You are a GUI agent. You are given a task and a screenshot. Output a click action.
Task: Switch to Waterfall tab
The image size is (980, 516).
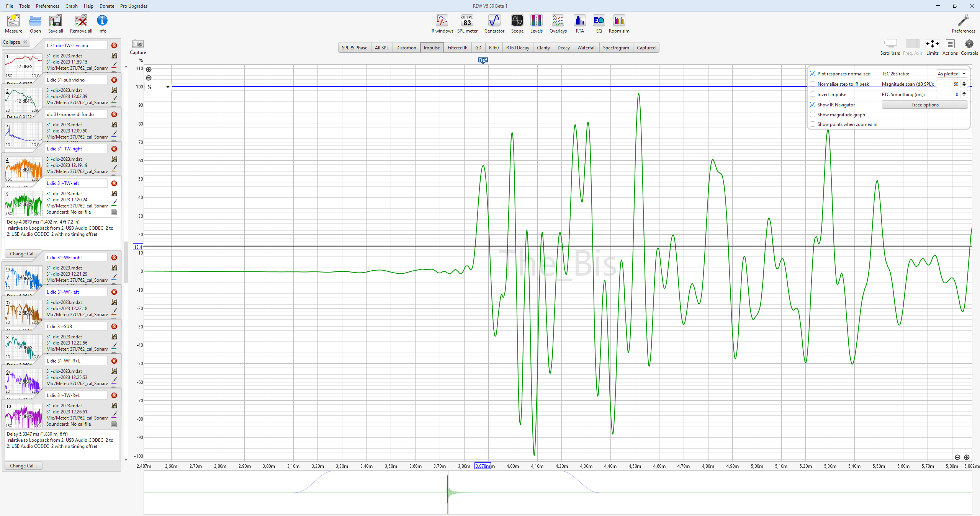pos(586,47)
